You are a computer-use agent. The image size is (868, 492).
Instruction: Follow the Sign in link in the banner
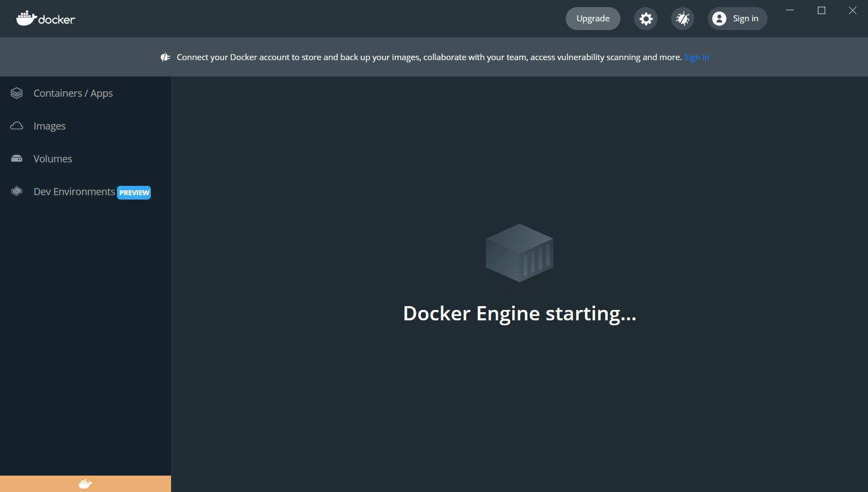(696, 57)
